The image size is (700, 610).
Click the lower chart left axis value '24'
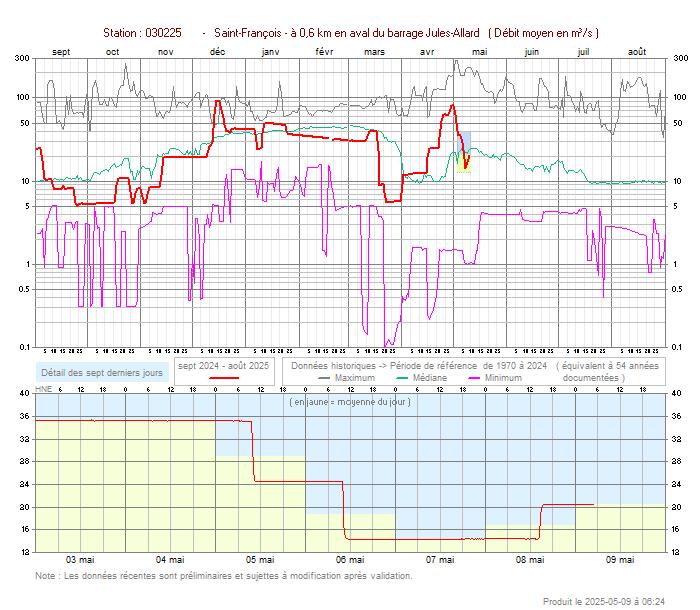tap(25, 485)
